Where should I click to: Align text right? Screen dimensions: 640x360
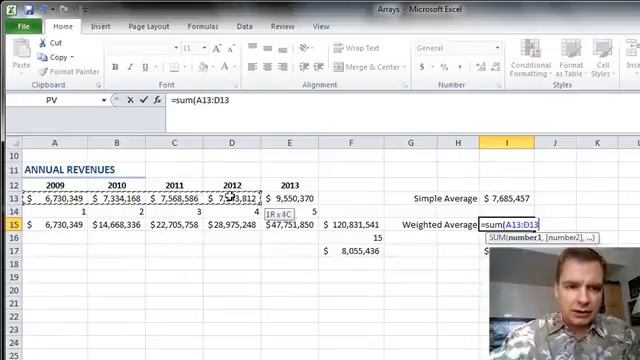[x=282, y=67]
